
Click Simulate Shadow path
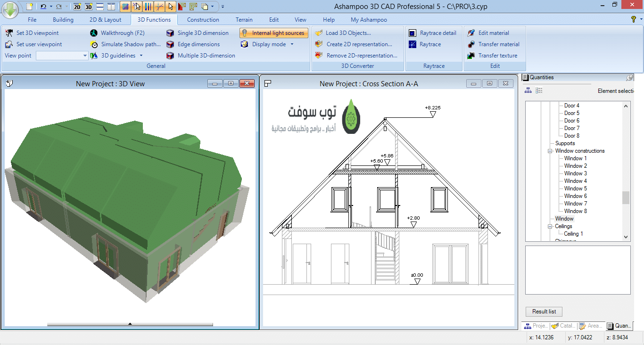coord(125,44)
